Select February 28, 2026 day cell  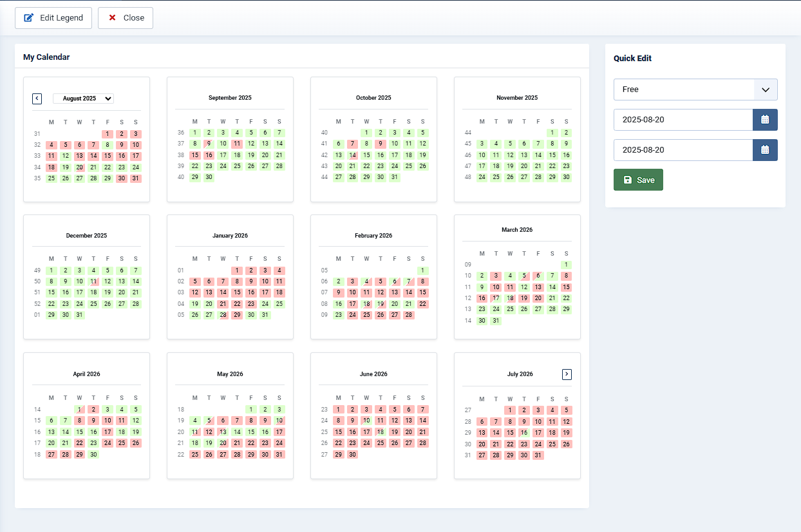point(409,315)
